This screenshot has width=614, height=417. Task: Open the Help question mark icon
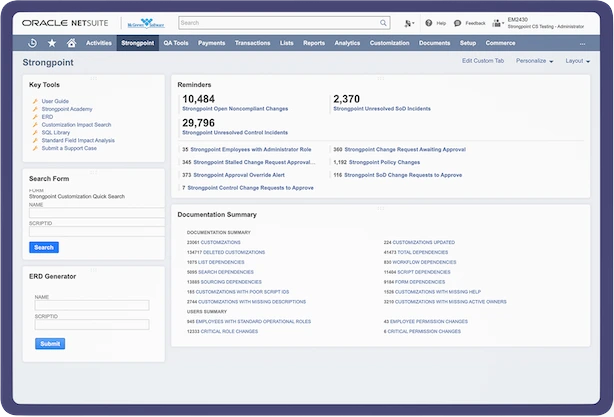pos(427,22)
